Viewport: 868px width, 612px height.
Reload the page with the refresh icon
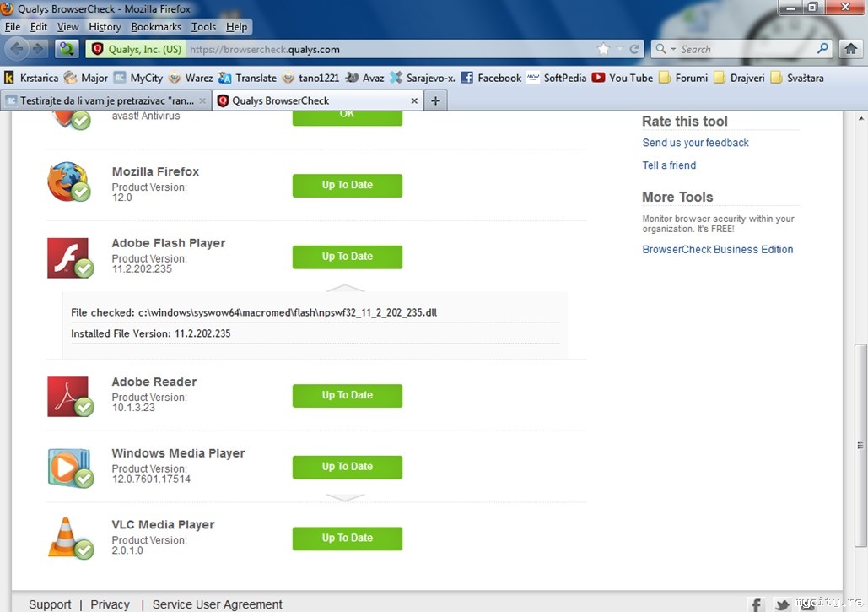pos(634,49)
